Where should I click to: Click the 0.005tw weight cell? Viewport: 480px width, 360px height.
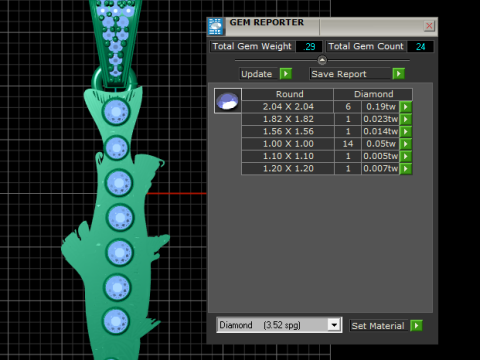pyautogui.click(x=381, y=156)
